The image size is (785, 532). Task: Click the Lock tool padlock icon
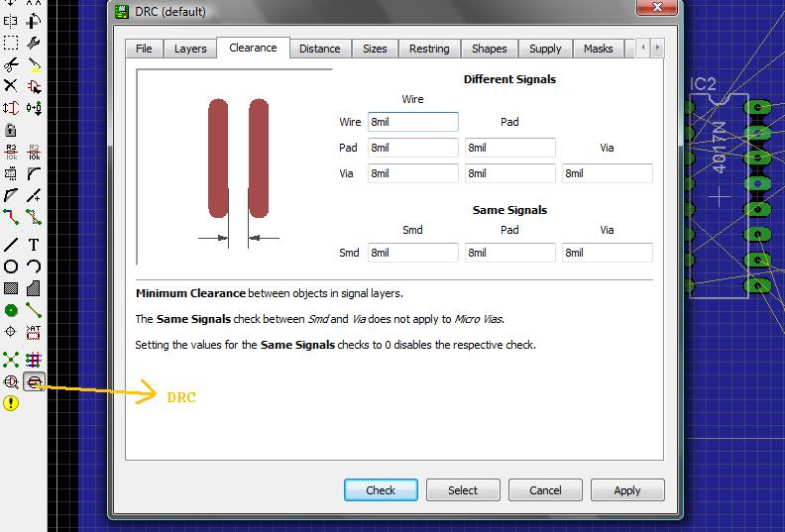point(11,130)
